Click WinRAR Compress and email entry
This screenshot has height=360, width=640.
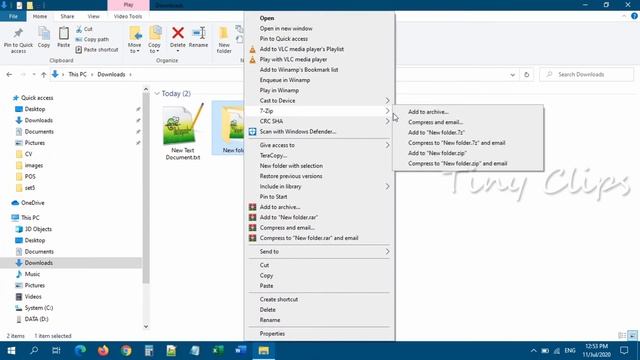click(x=287, y=227)
